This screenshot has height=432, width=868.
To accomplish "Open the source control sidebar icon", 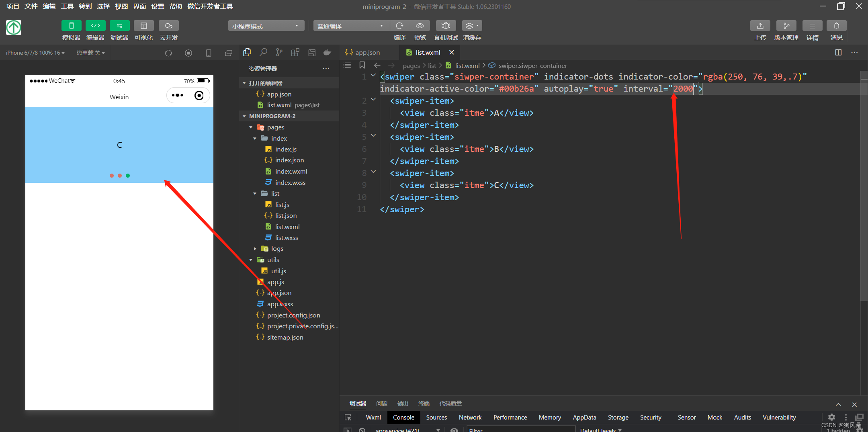I will [x=279, y=52].
